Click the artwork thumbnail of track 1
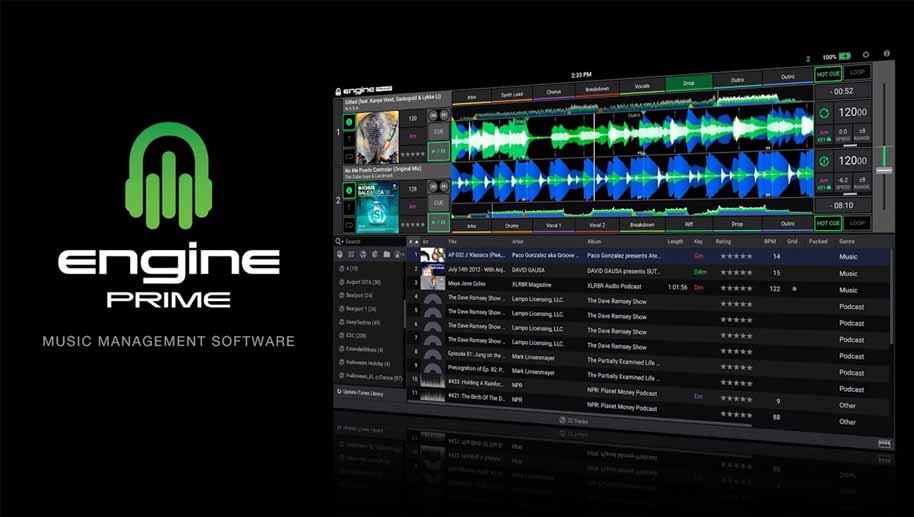 point(433,255)
